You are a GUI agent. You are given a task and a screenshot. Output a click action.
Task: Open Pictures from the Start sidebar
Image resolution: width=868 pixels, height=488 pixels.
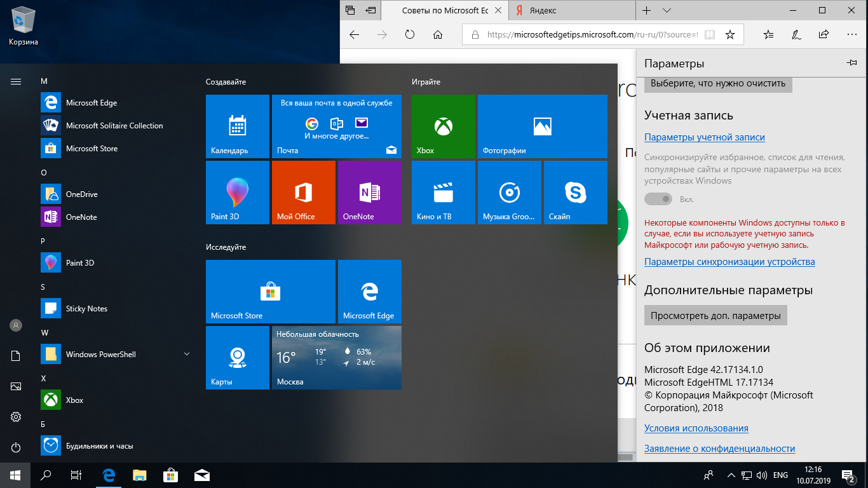(x=16, y=386)
